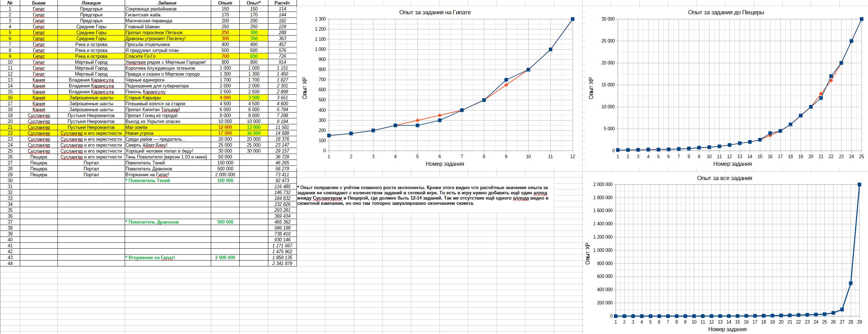The height and width of the screenshot is (334, 868).
Task: Click the red 17 000 experience value
Action: coord(225,133)
